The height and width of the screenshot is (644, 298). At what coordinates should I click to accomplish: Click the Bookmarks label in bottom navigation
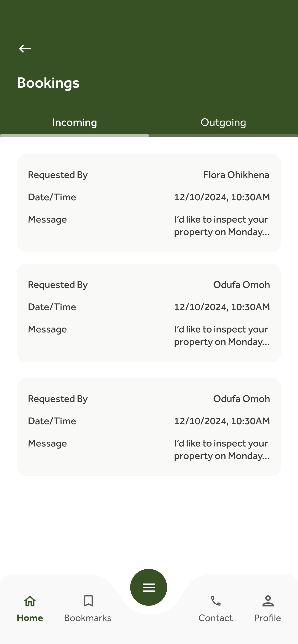[x=88, y=618]
